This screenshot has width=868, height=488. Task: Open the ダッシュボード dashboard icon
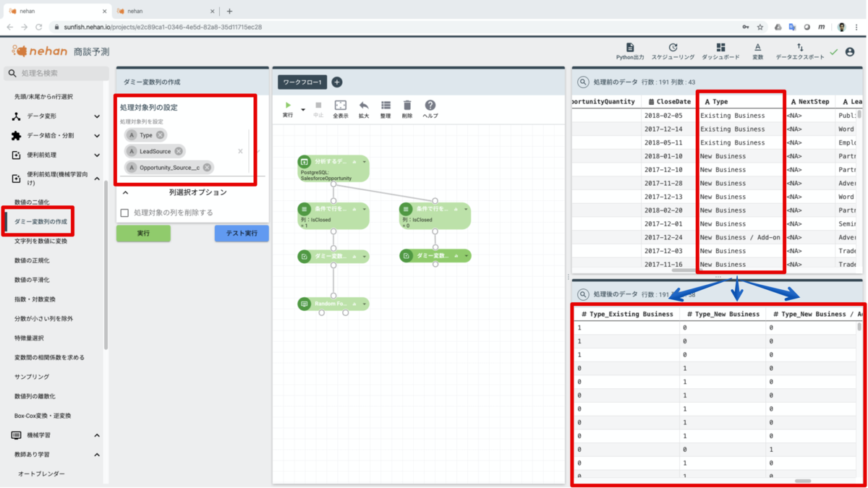(x=720, y=48)
